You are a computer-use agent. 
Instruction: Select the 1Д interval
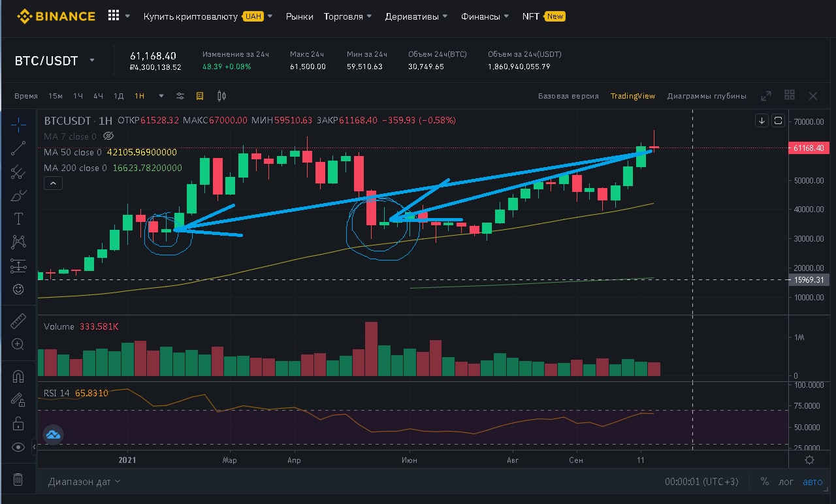pos(119,96)
